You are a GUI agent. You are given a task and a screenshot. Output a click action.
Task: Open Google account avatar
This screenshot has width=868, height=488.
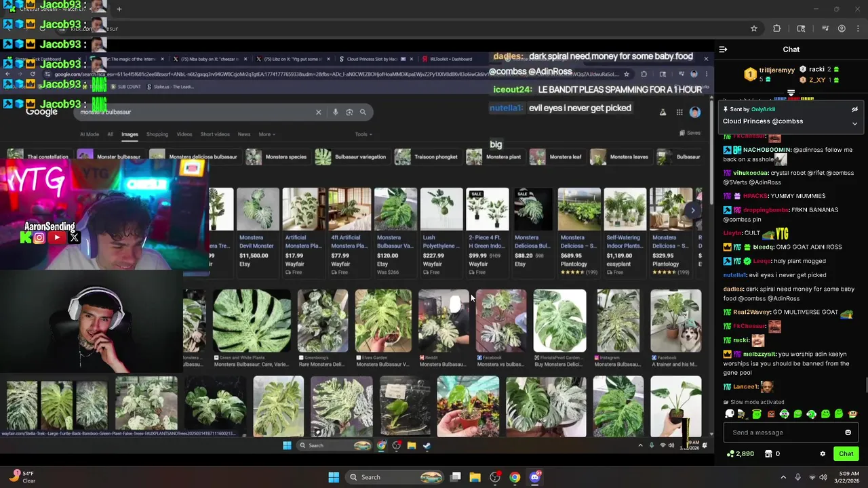(x=695, y=112)
